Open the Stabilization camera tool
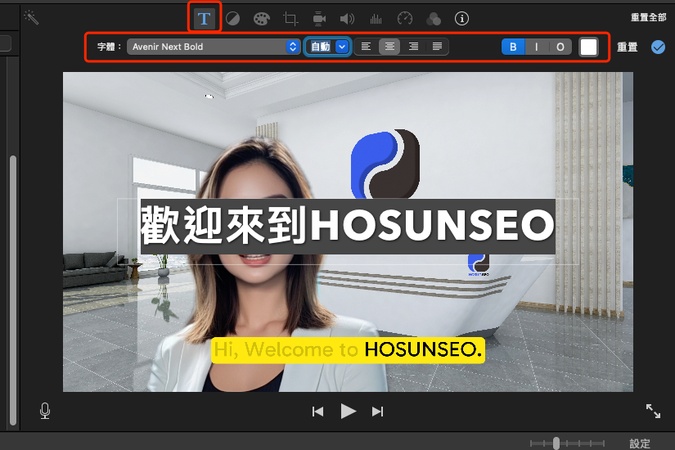This screenshot has width=675, height=450. (x=319, y=18)
